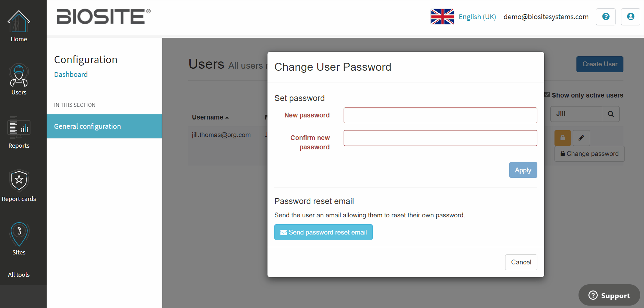The width and height of the screenshot is (644, 308).
Task: Open General configuration in the section menu
Action: coord(87,126)
